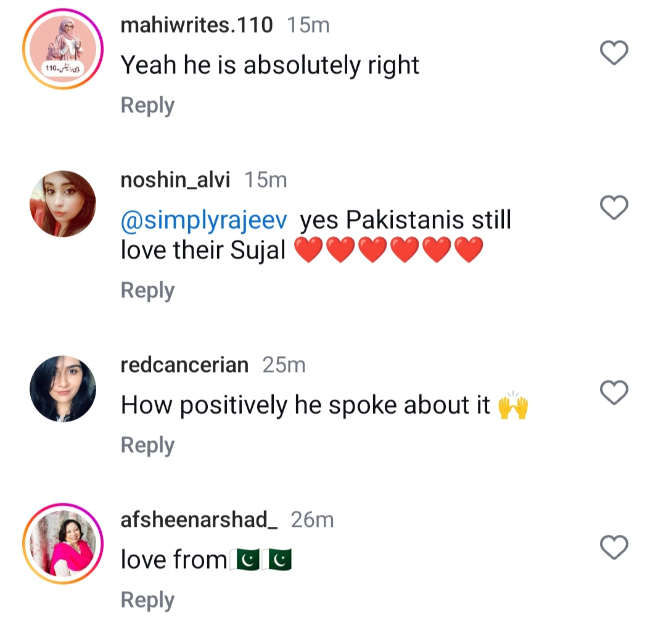Reply to noshin_alvi's comment
Image resolution: width=666 pixels, height=644 pixels.
point(147,290)
